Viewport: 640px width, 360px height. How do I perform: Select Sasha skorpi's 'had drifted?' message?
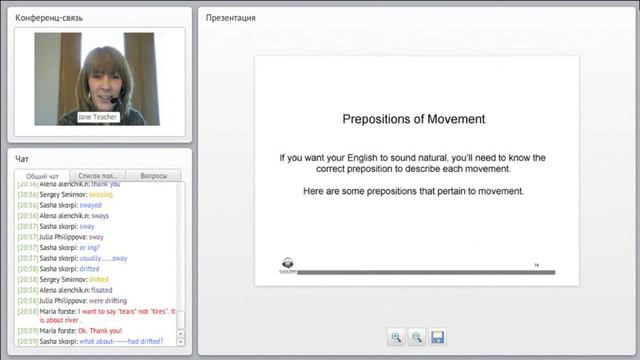point(90,342)
